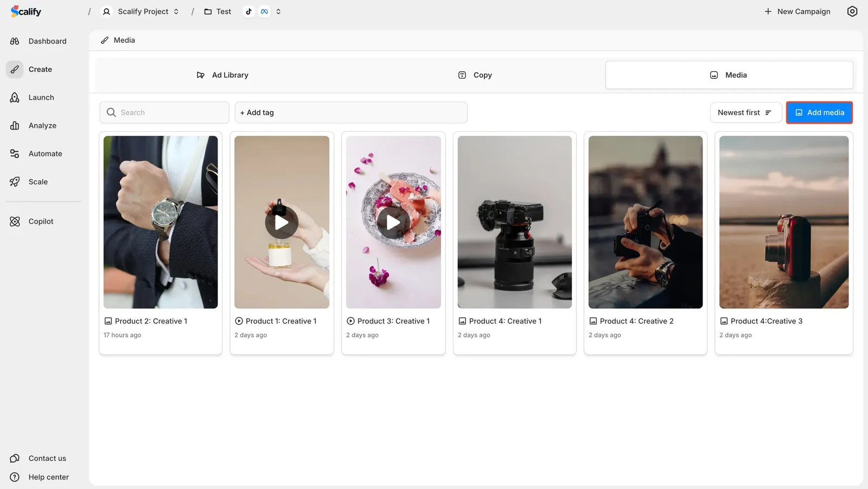
Task: Open the settings gear in the top bar
Action: tap(852, 11)
